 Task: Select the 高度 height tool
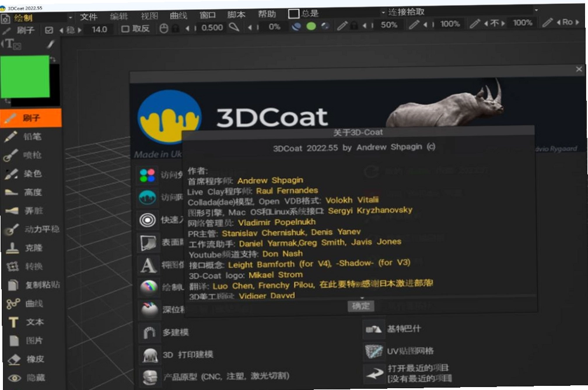pos(31,192)
